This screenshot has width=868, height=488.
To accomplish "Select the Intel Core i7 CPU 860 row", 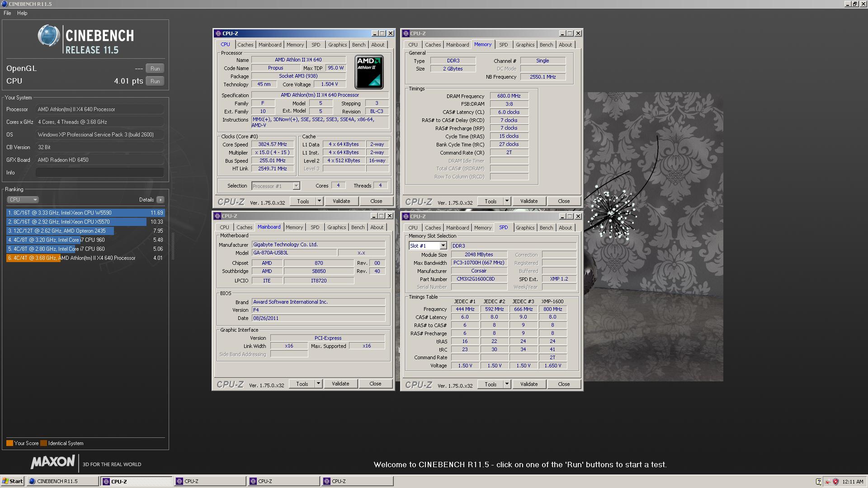I will [x=85, y=249].
